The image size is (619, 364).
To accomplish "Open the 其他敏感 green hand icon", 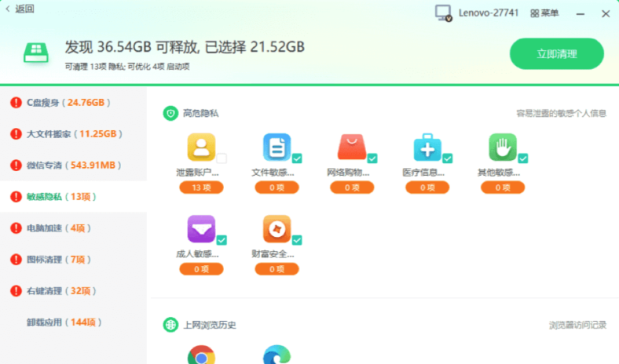I will click(x=503, y=147).
